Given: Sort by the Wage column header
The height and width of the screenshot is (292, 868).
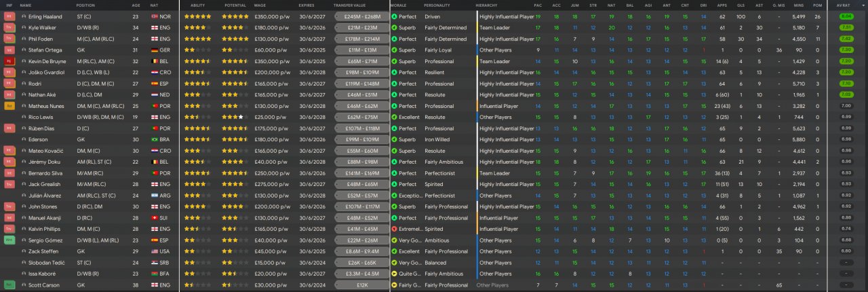Looking at the screenshot, I should (260, 5).
